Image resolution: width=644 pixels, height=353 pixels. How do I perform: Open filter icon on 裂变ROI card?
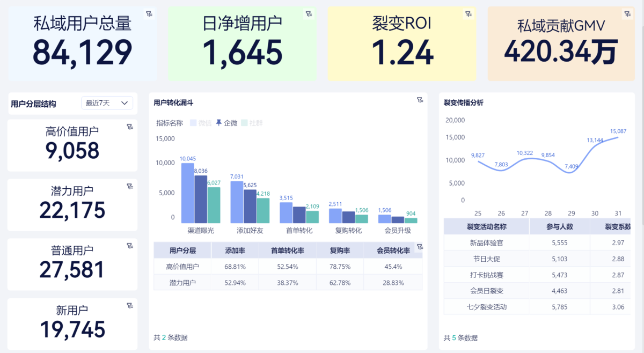469,14
